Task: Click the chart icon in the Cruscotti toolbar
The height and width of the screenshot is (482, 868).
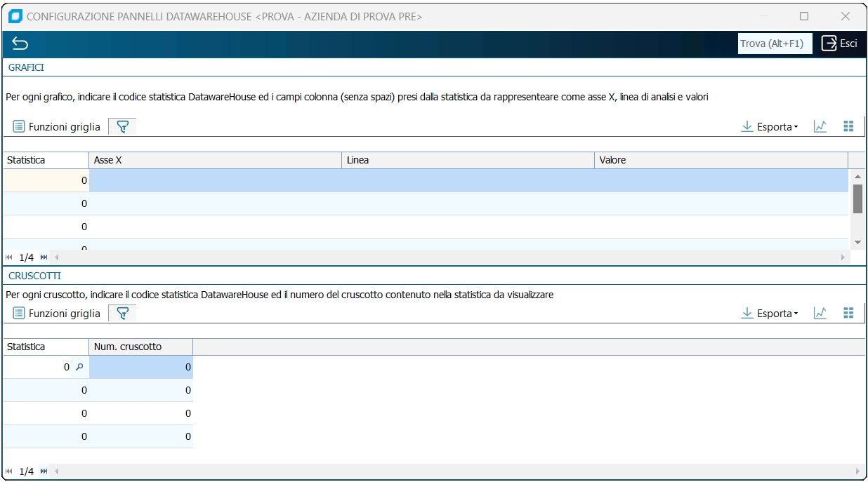Action: pyautogui.click(x=820, y=314)
